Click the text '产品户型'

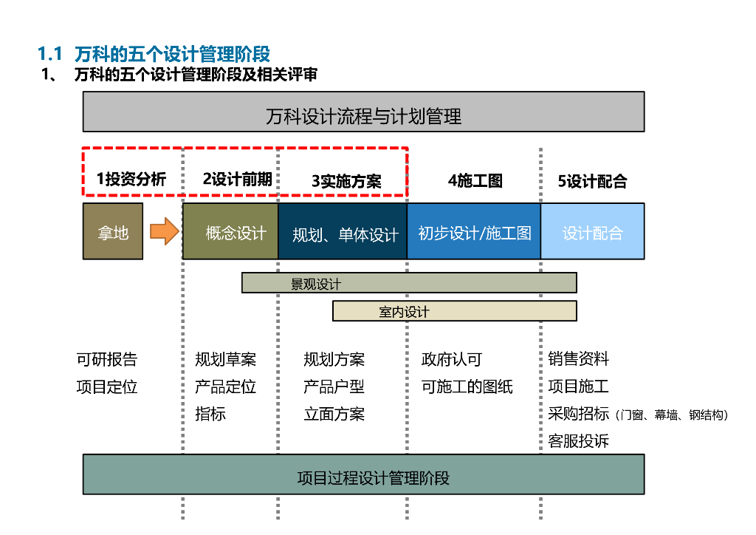334,386
